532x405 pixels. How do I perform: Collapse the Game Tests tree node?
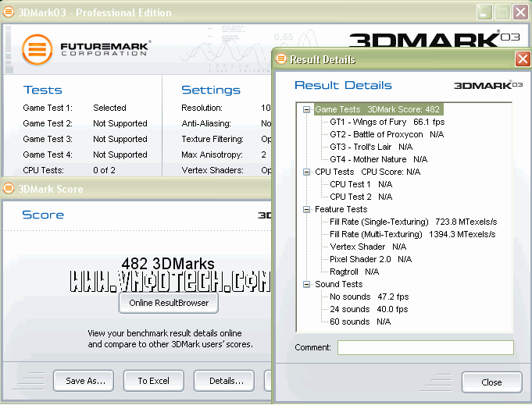pos(306,109)
